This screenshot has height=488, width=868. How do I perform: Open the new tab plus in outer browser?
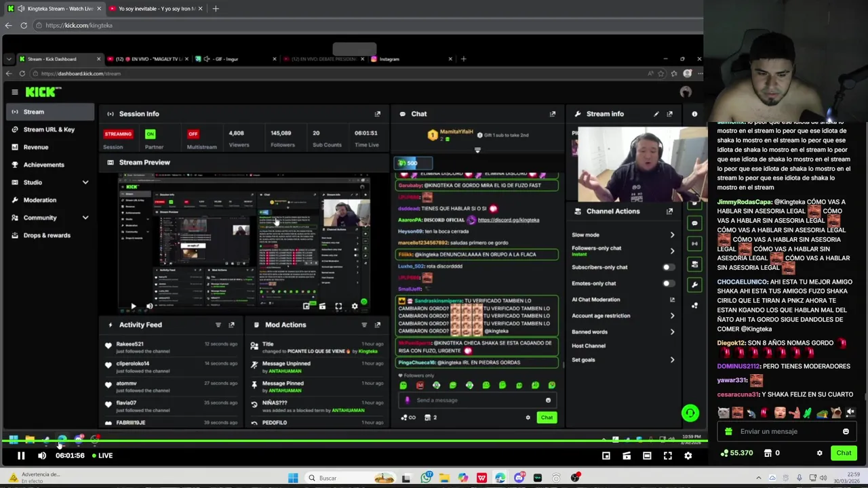click(x=216, y=8)
